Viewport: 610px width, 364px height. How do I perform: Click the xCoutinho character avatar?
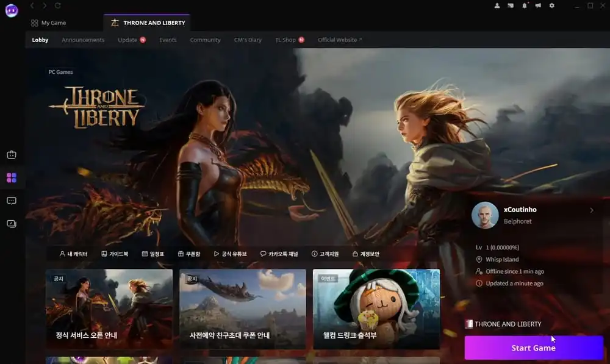point(485,215)
